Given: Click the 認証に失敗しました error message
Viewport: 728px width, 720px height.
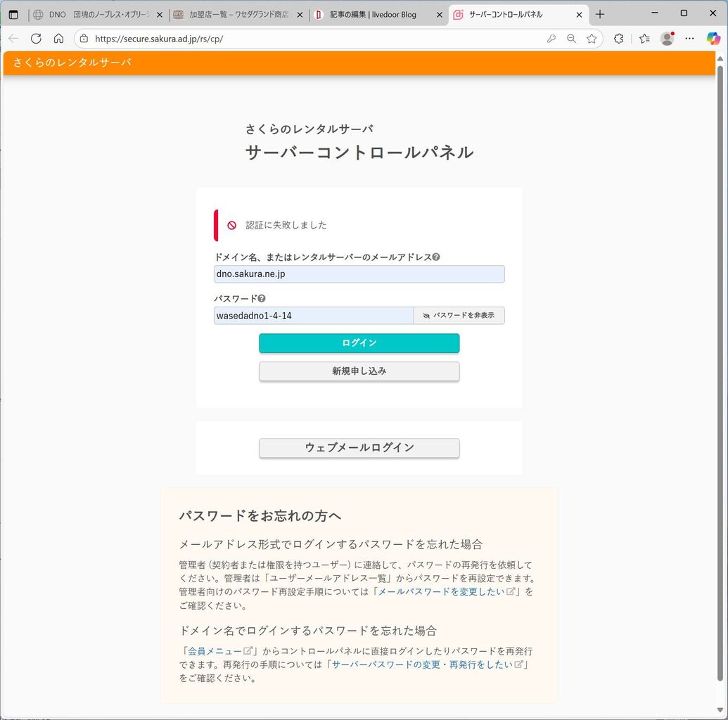Looking at the screenshot, I should (x=286, y=225).
